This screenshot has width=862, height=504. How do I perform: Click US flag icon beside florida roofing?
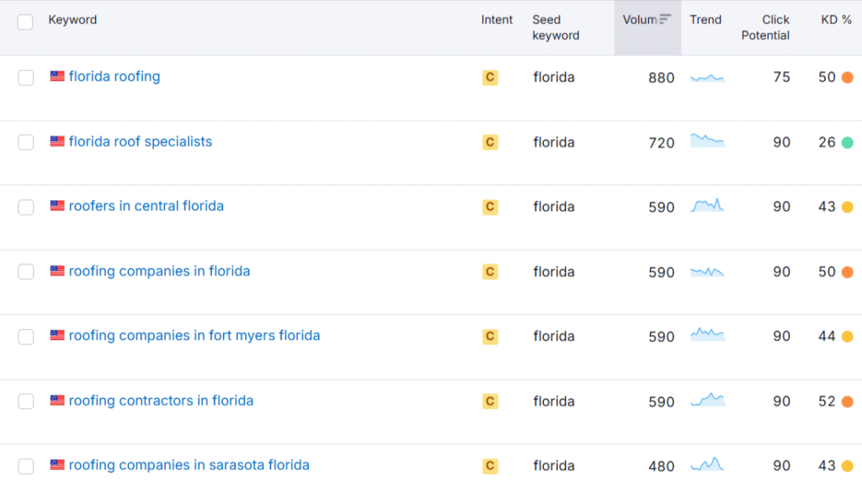coord(57,76)
